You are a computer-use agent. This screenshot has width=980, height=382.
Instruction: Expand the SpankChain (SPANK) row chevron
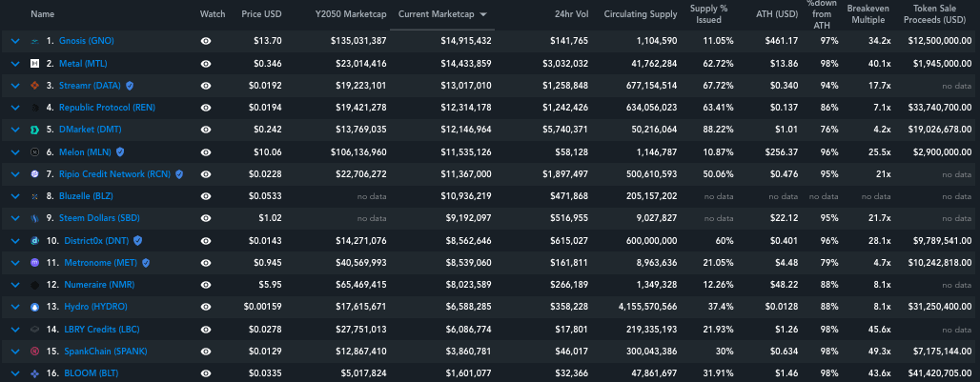point(15,352)
